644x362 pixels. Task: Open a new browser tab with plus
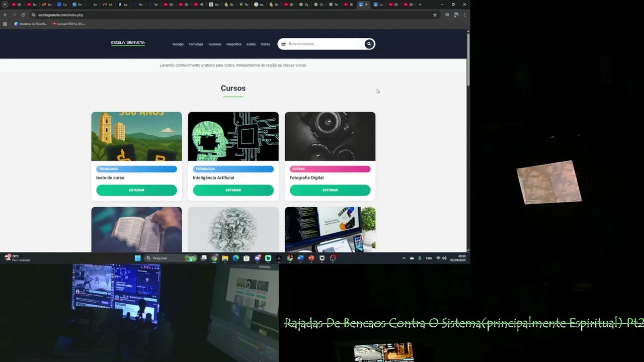click(420, 5)
